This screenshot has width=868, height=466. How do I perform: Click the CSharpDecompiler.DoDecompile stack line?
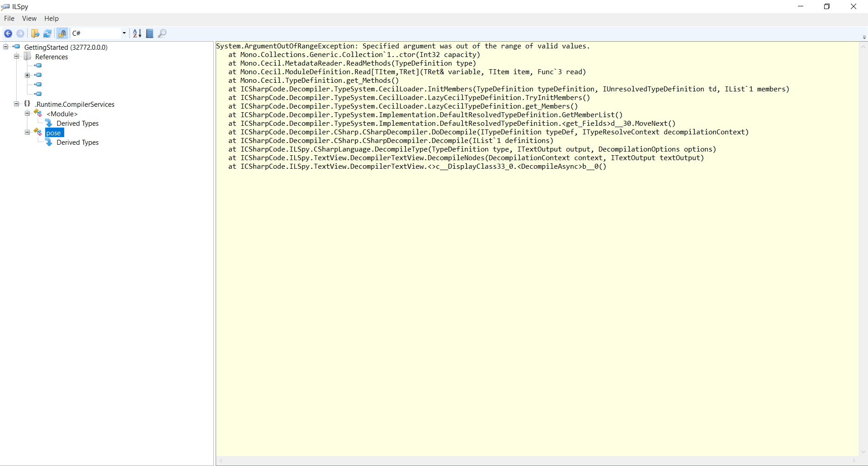pos(489,132)
